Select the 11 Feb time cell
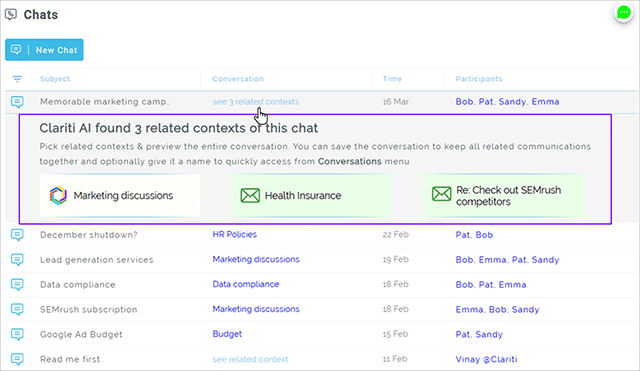Image resolution: width=640 pixels, height=371 pixels. (395, 359)
